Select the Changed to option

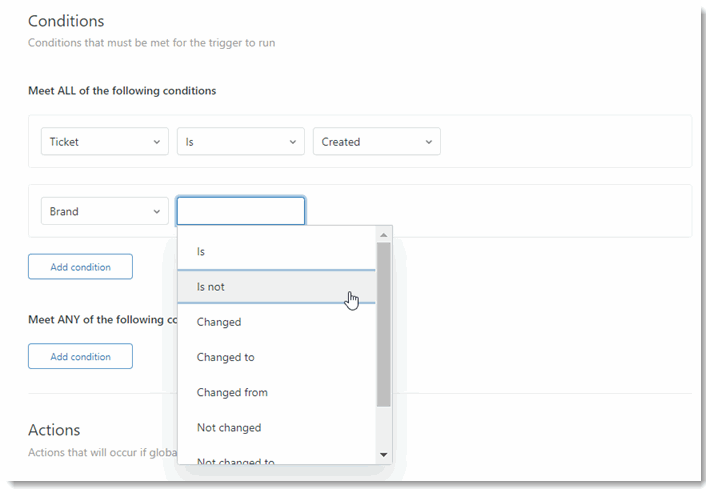click(276, 357)
